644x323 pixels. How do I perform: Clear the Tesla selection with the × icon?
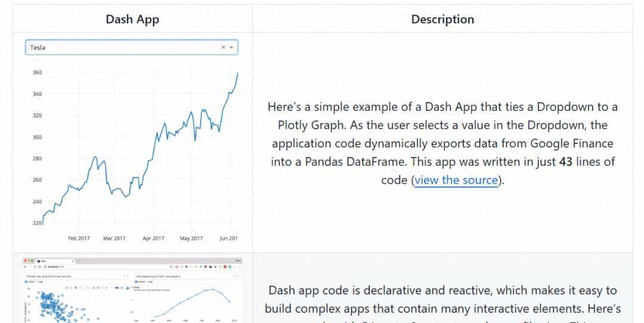pyautogui.click(x=224, y=47)
